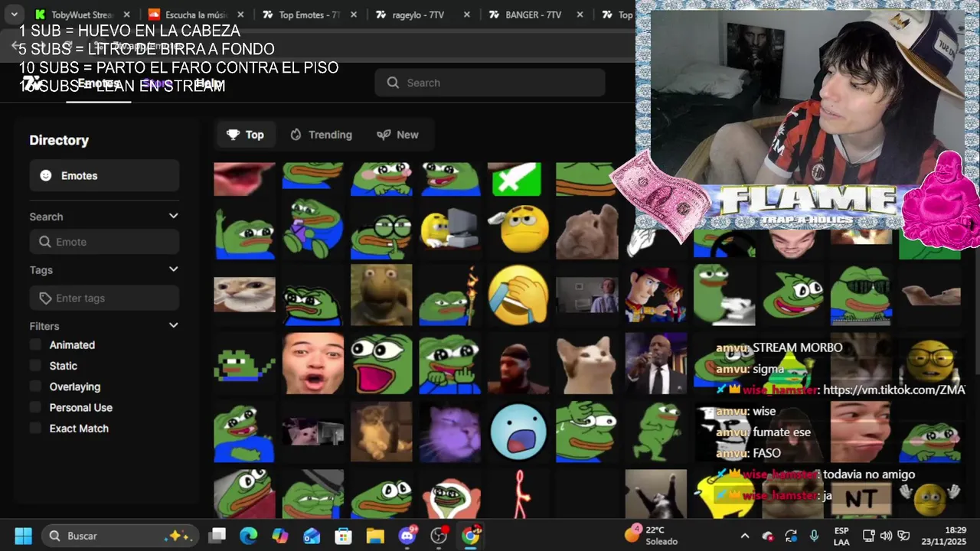Open Discord from the taskbar
Image resolution: width=980 pixels, height=551 pixels.
(x=407, y=536)
